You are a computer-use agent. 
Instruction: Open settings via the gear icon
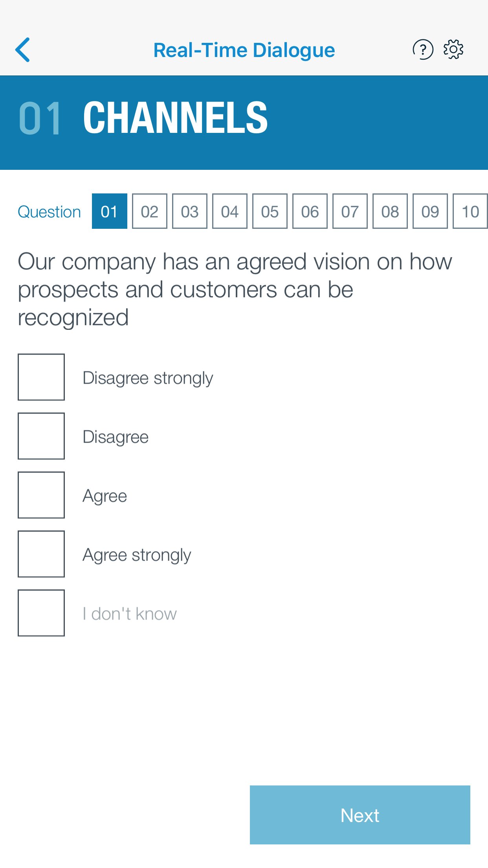[453, 50]
